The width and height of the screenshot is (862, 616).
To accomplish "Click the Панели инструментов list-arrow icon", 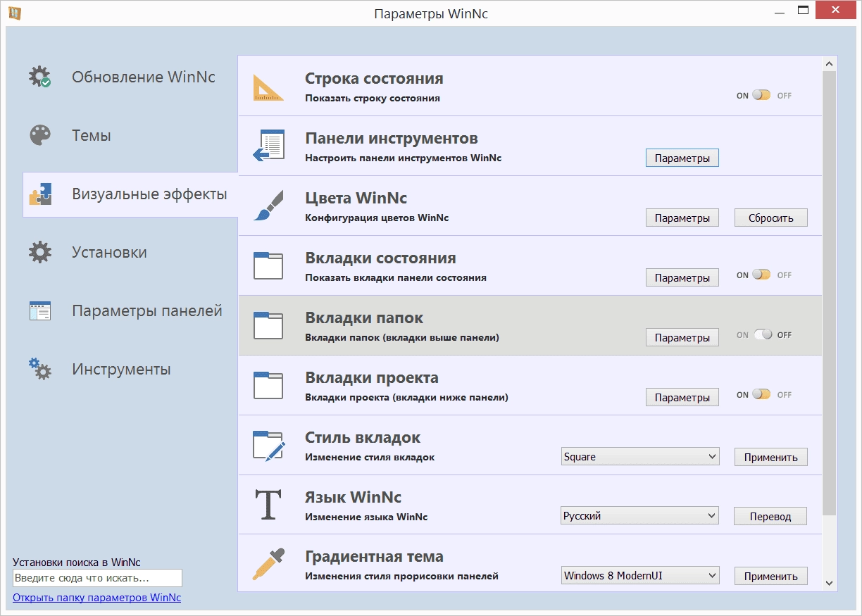I will (268, 146).
